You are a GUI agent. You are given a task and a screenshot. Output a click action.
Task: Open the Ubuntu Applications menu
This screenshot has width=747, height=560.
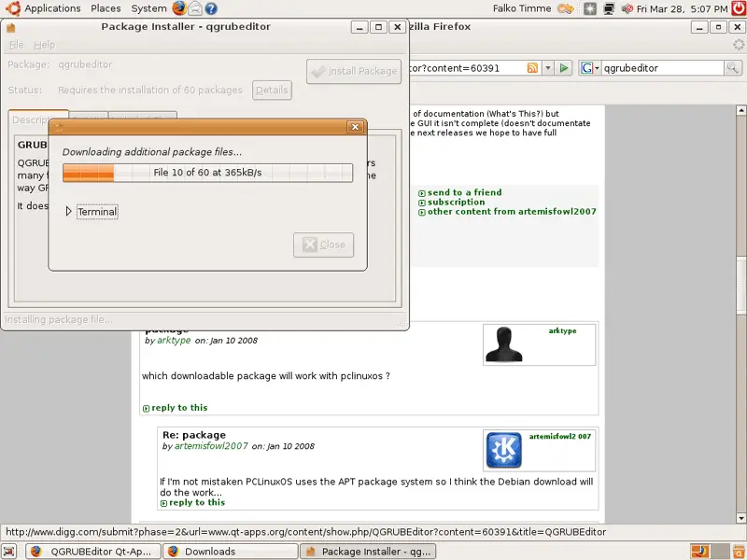52,8
